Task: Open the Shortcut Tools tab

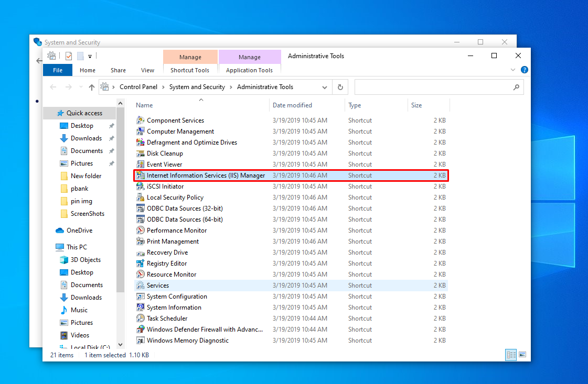Action: pos(190,70)
